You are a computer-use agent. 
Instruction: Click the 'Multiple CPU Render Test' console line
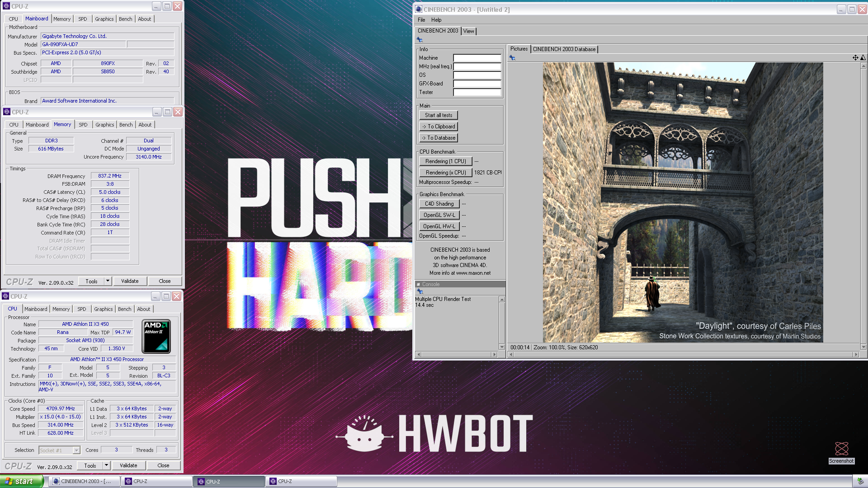443,299
